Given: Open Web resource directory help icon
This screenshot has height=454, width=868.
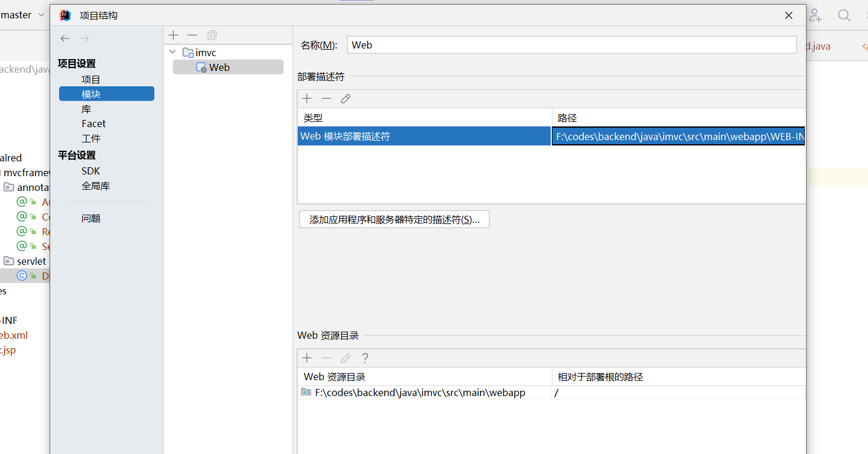Looking at the screenshot, I should [365, 358].
